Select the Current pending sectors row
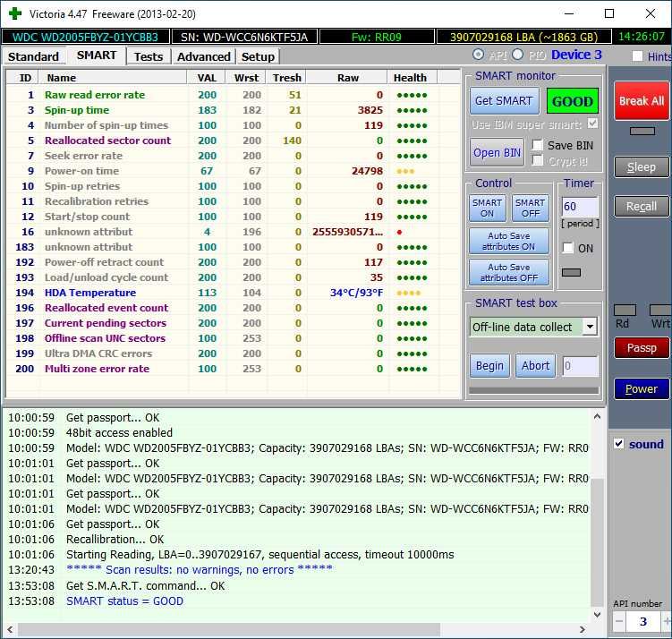 (234, 323)
